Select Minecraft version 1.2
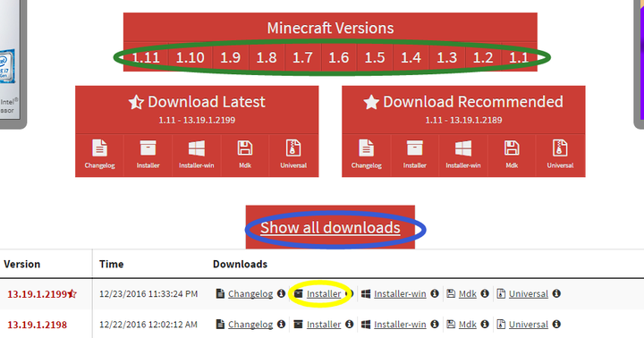The height and width of the screenshot is (338, 644). [x=483, y=57]
